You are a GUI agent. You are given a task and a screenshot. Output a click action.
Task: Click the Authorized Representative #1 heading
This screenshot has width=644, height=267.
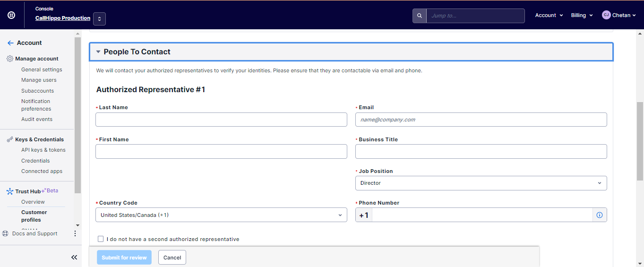tap(151, 89)
